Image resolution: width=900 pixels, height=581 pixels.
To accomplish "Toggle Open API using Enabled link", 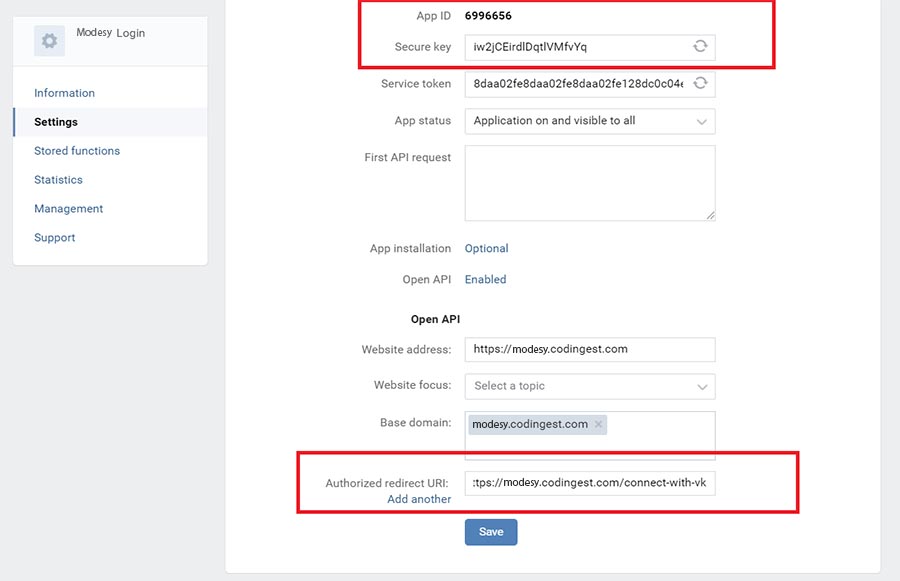I will 485,280.
